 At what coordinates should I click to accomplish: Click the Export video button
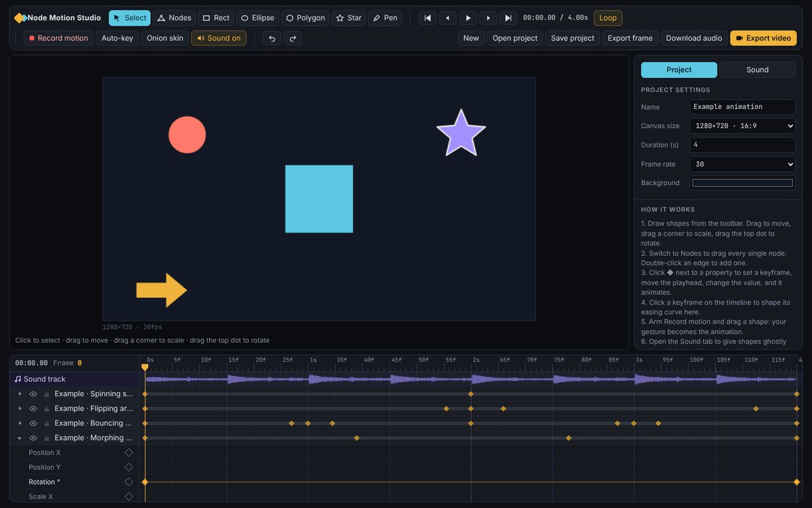coord(763,38)
